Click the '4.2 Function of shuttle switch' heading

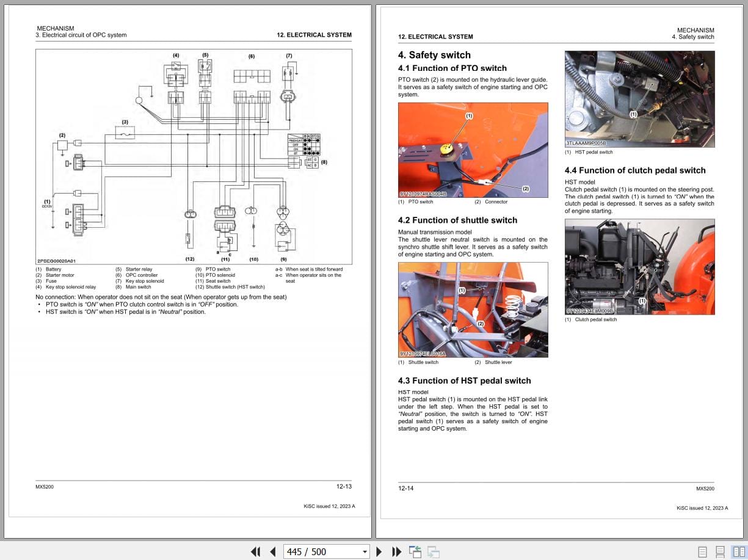click(457, 220)
